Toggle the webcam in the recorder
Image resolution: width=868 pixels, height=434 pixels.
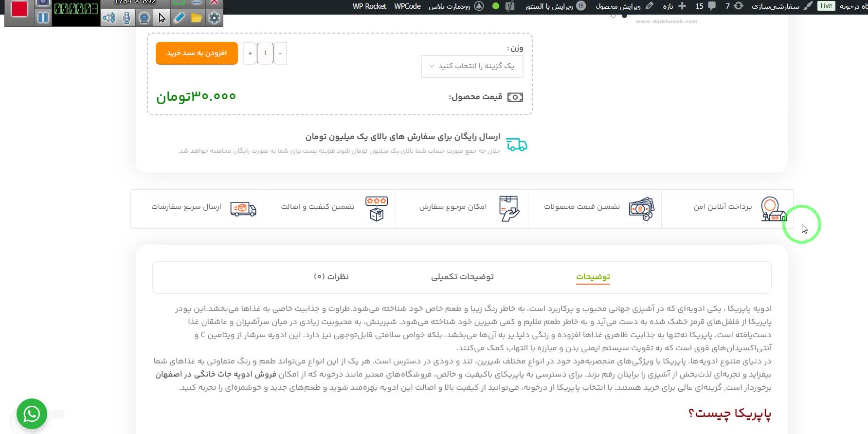point(144,18)
